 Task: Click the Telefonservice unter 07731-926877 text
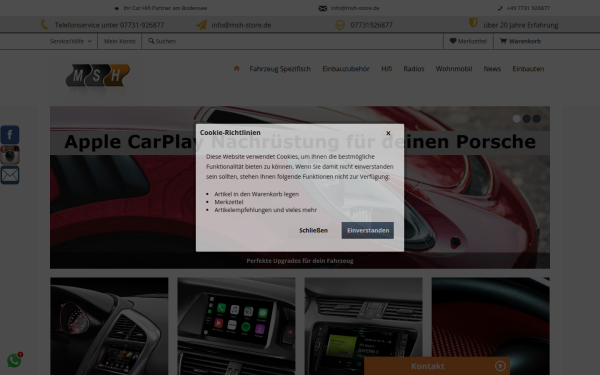pyautogui.click(x=109, y=25)
